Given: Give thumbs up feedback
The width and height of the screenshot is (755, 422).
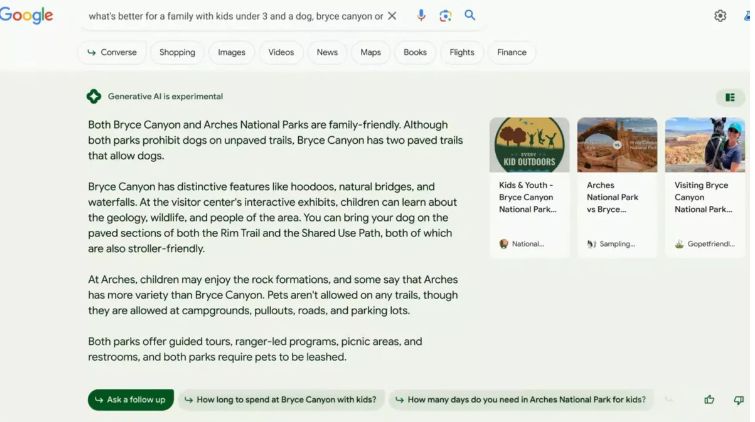Looking at the screenshot, I should (709, 399).
